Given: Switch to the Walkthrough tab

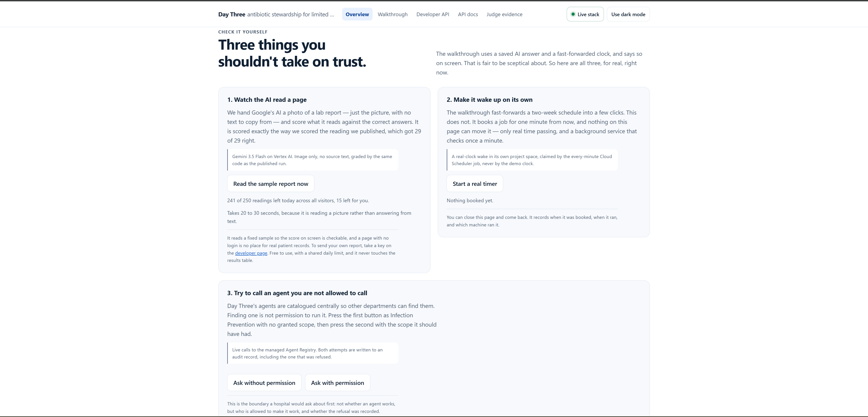Looking at the screenshot, I should pyautogui.click(x=393, y=14).
